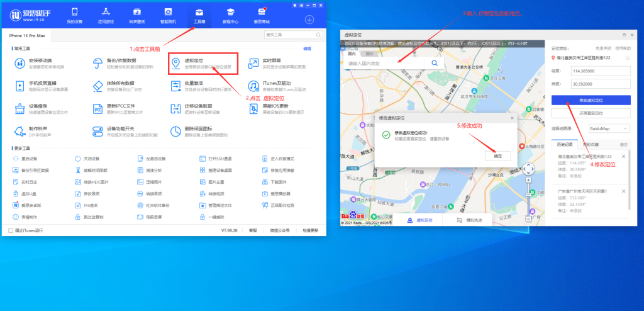Toggle favorite star beside location address
Viewport: 644px width, 311px height.
coord(627,58)
